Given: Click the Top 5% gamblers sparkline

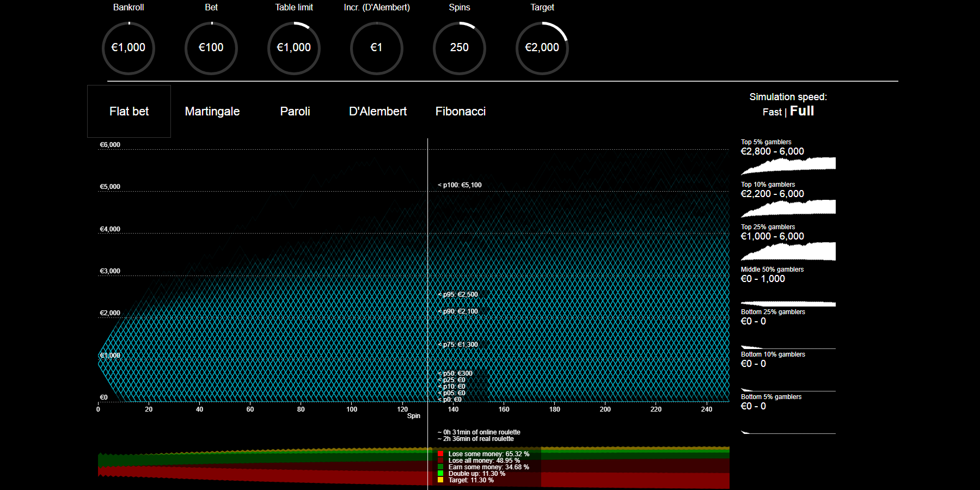Looking at the screenshot, I should [x=788, y=164].
